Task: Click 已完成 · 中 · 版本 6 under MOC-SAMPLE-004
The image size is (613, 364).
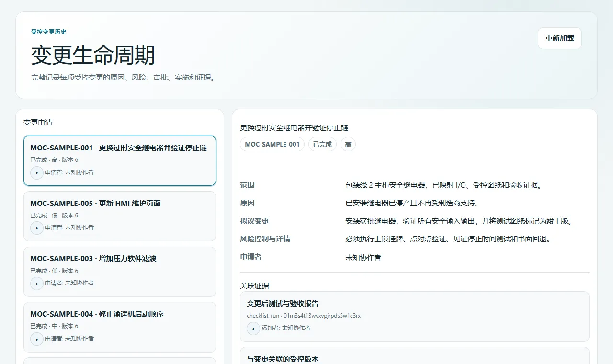Action: (x=54, y=326)
